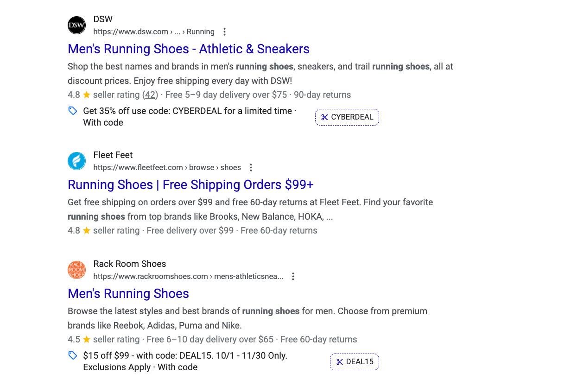The image size is (571, 392).
Task: Click the Rack Room Shoes logo favicon
Action: click(76, 270)
